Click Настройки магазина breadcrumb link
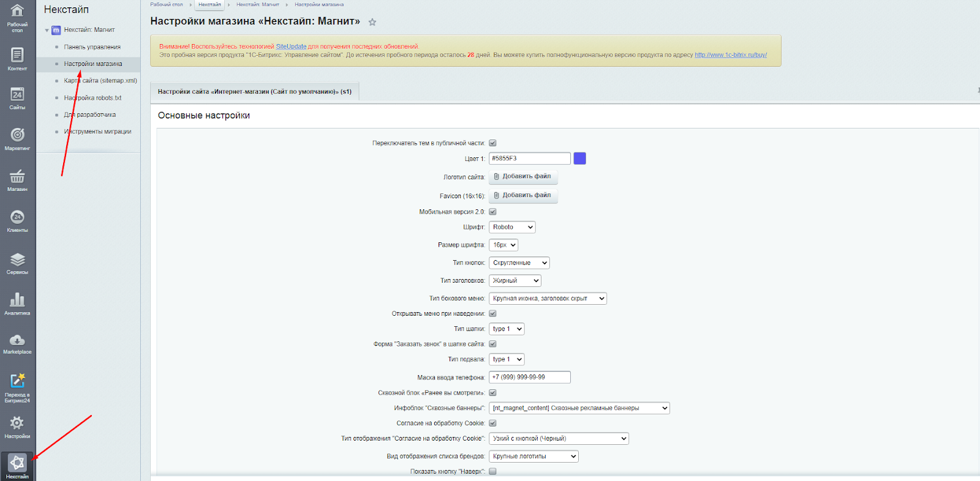Image resolution: width=980 pixels, height=481 pixels. tap(319, 4)
